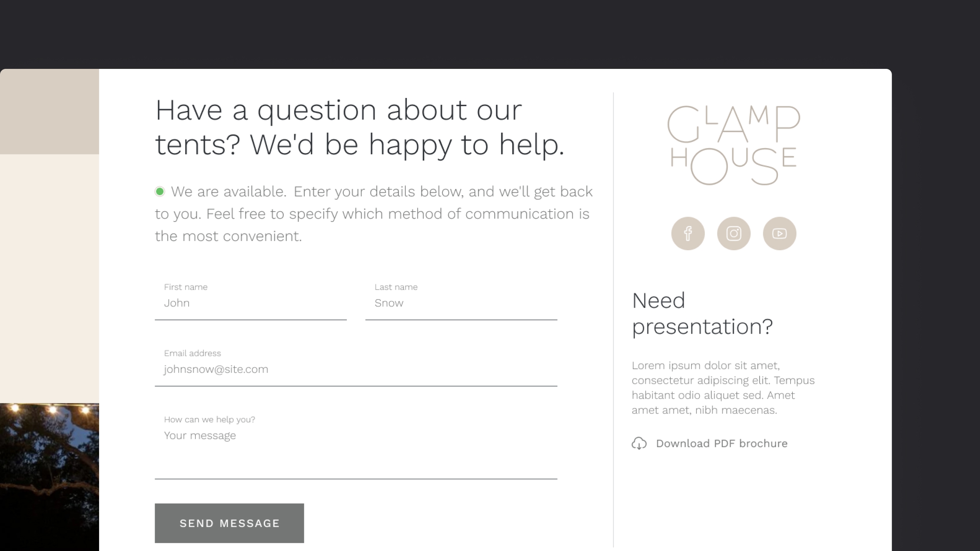Image resolution: width=980 pixels, height=551 pixels.
Task: Open the Download PDF brochure link
Action: [x=722, y=443]
